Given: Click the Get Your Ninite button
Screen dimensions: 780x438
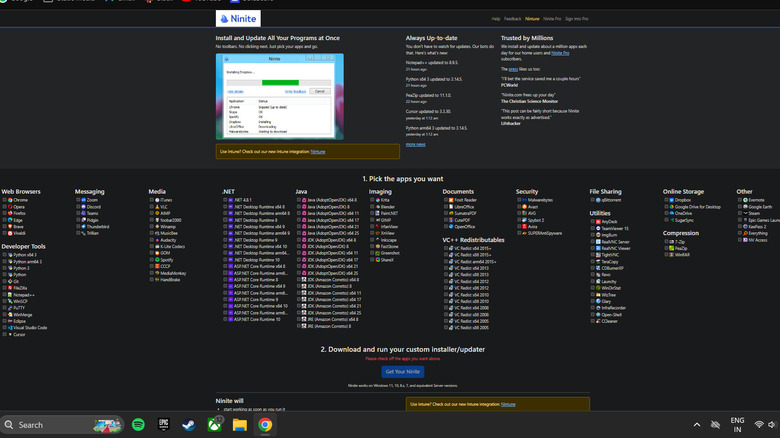Looking at the screenshot, I should click(x=402, y=372).
